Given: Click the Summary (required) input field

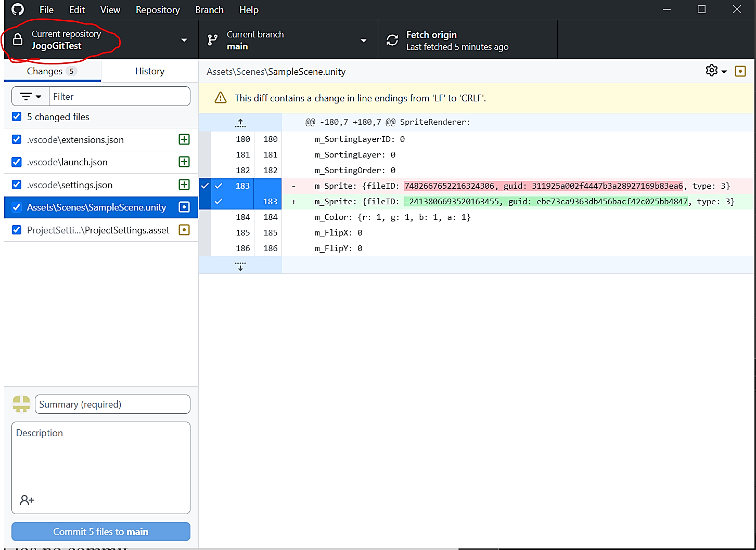Looking at the screenshot, I should [112, 404].
